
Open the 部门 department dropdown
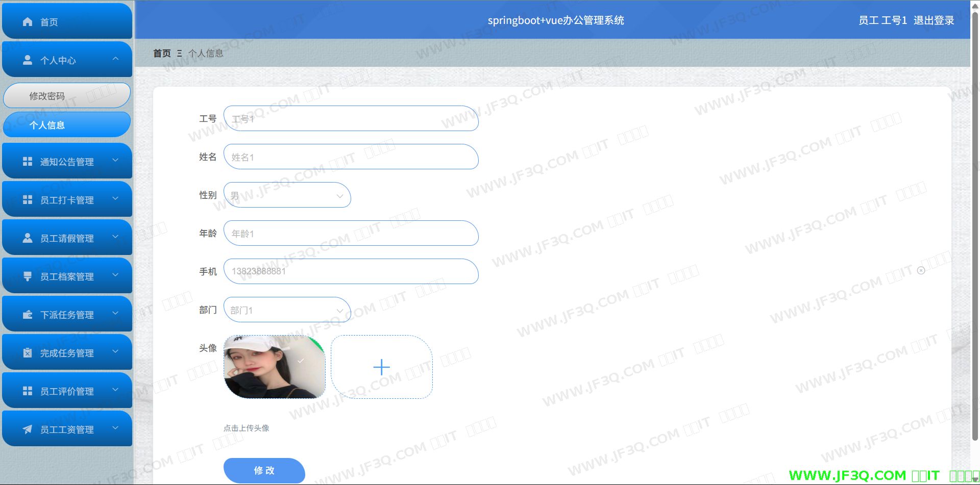pos(287,310)
